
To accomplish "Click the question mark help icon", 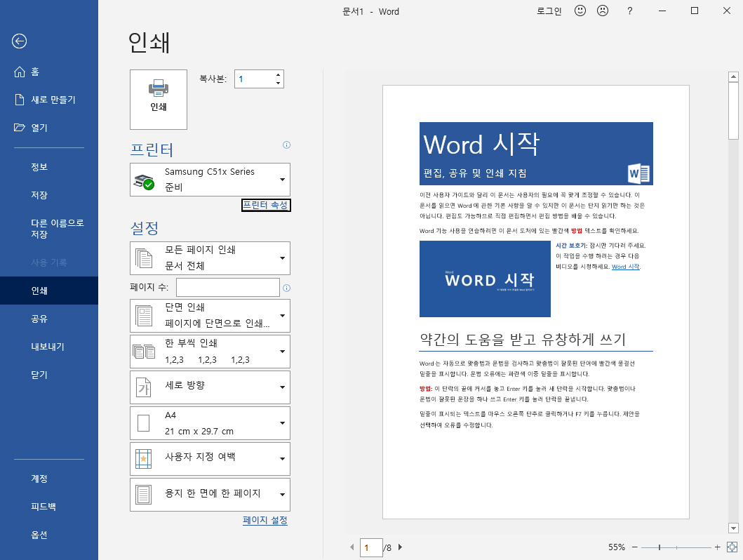I will click(x=629, y=11).
